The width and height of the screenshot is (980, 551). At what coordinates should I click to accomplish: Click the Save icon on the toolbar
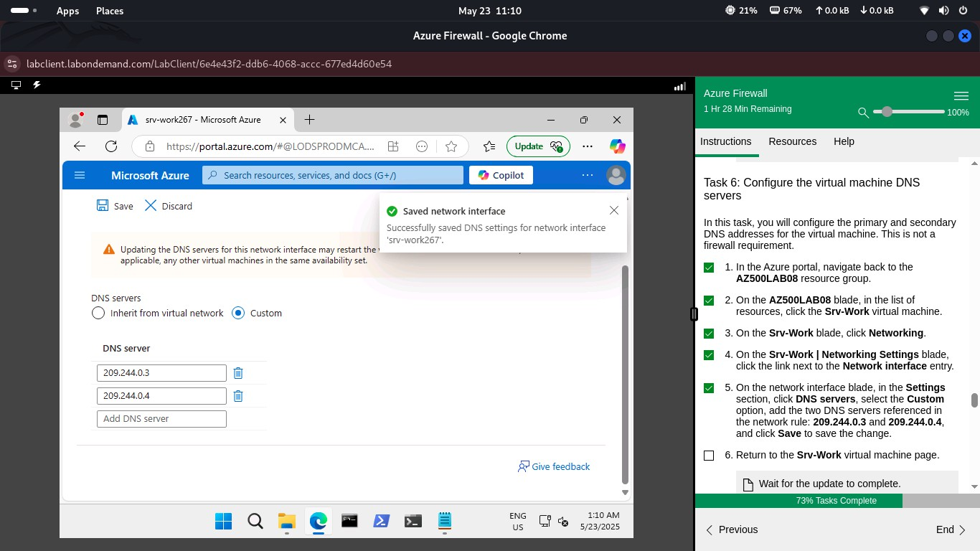click(x=102, y=206)
